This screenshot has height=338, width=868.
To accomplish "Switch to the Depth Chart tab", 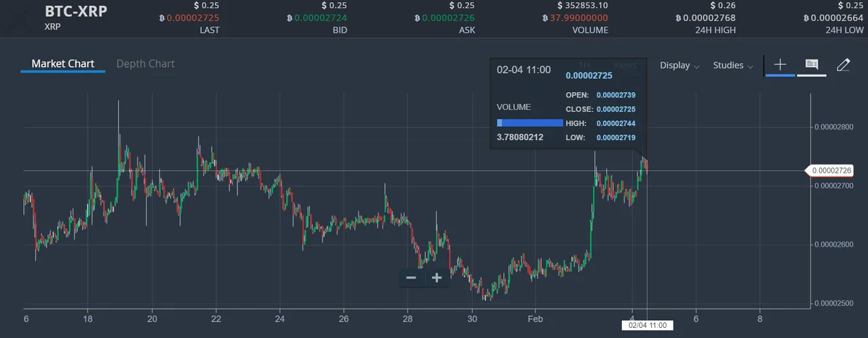I will [x=145, y=64].
